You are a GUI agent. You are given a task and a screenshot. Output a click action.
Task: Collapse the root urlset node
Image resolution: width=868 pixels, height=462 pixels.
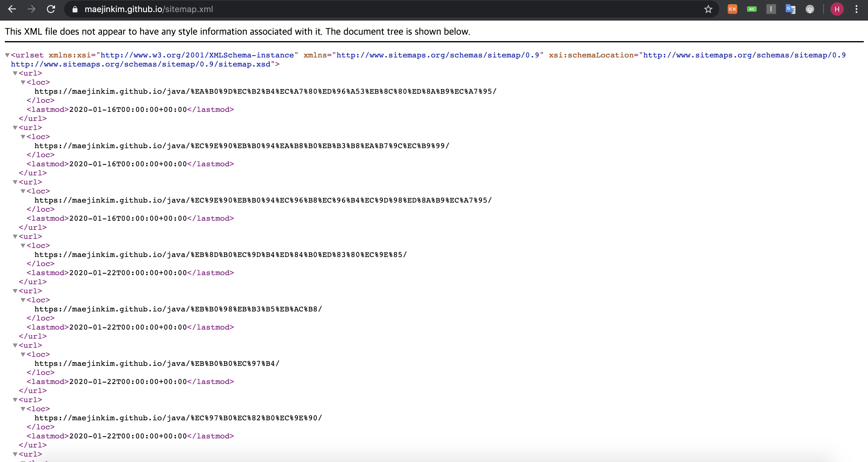[x=7, y=55]
